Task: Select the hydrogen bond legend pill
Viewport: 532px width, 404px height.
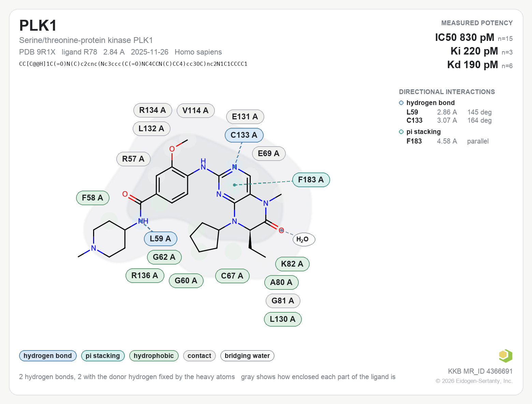Action: point(48,356)
